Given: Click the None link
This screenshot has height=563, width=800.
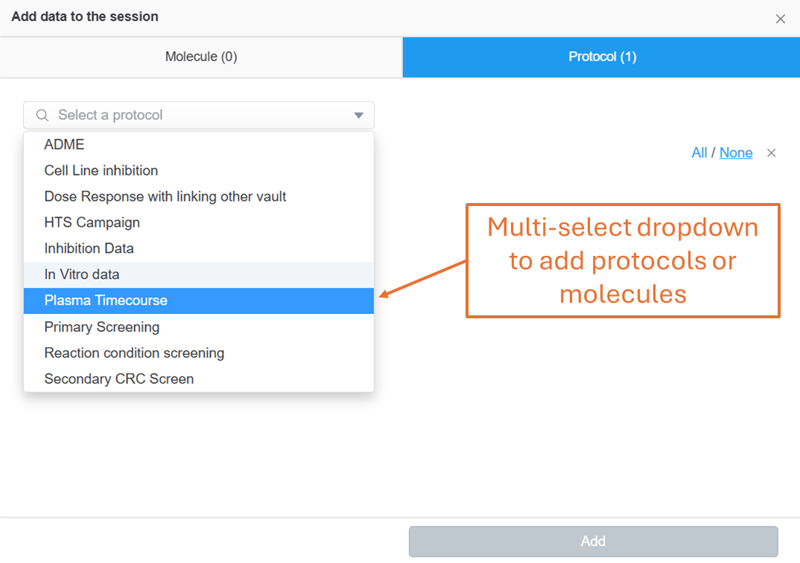Looking at the screenshot, I should click(736, 153).
